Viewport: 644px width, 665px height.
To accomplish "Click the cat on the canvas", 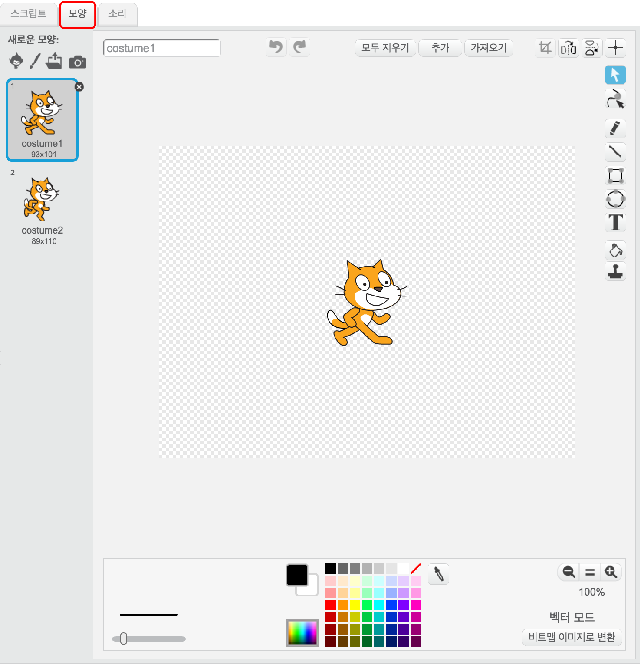I will [x=366, y=302].
